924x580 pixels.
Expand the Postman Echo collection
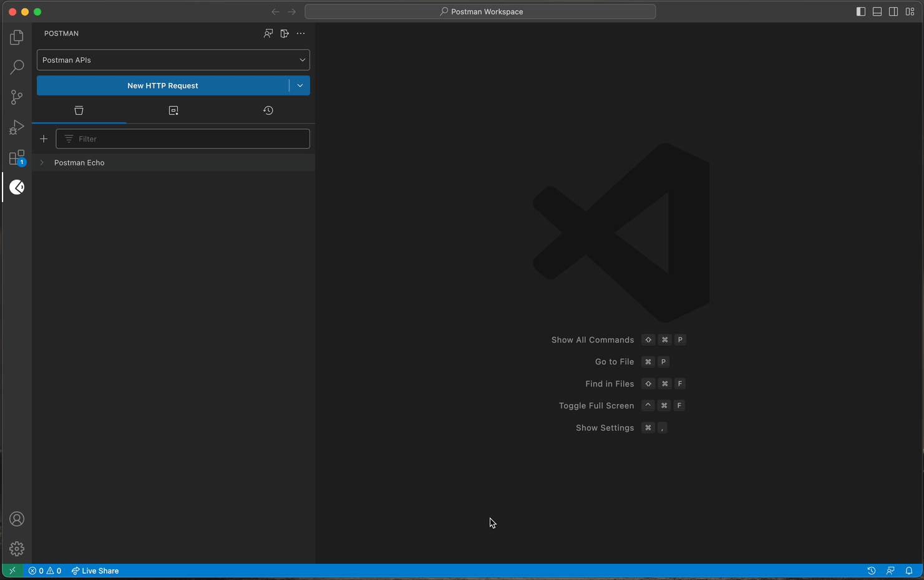(x=41, y=162)
